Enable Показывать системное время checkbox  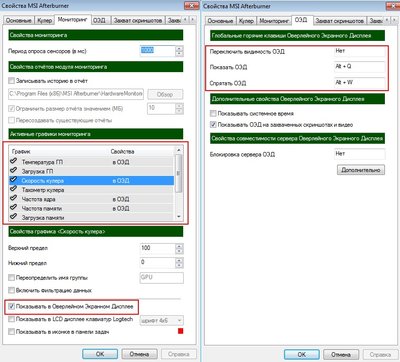pyautogui.click(x=213, y=113)
